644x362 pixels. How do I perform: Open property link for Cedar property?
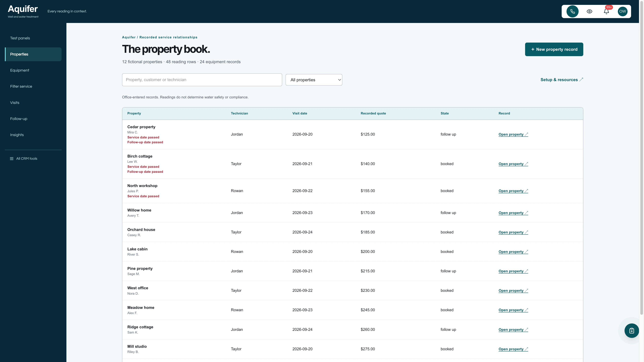513,134
